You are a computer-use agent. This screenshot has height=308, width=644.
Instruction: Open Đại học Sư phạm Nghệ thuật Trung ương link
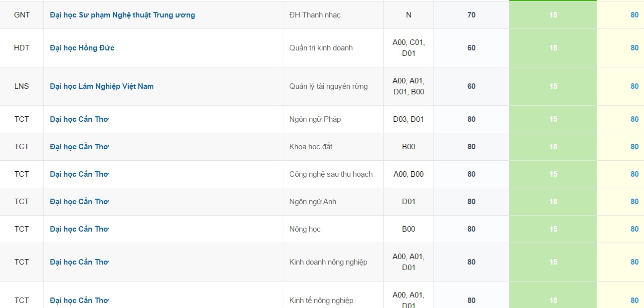[122, 15]
